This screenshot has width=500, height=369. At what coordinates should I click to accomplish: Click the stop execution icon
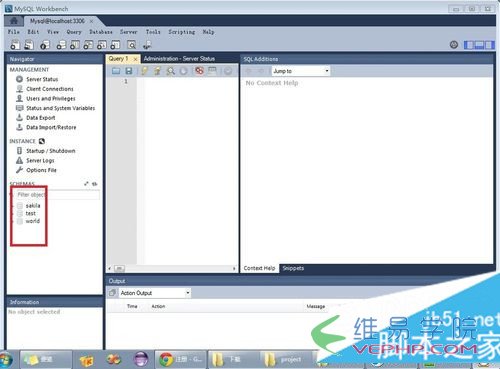183,71
